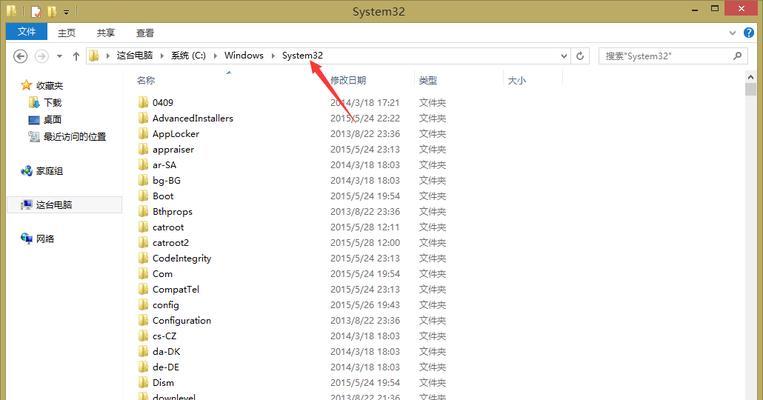Select the catroot2 folder icon
The height and width of the screenshot is (400, 763).
coord(143,242)
